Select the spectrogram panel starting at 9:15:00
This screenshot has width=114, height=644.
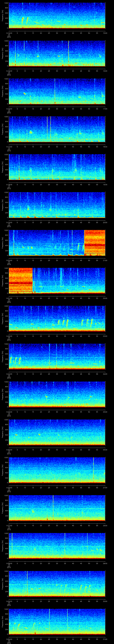(x=57, y=53)
